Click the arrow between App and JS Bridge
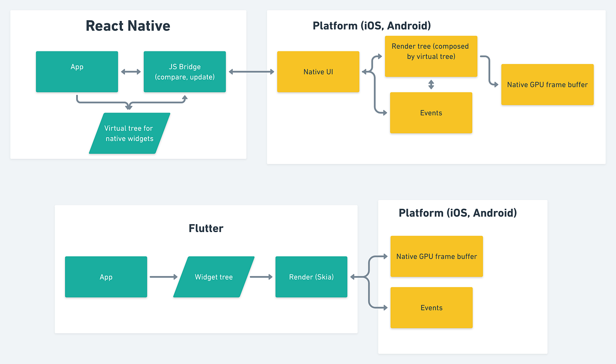Screen dimensions: 616x364 click(x=131, y=72)
